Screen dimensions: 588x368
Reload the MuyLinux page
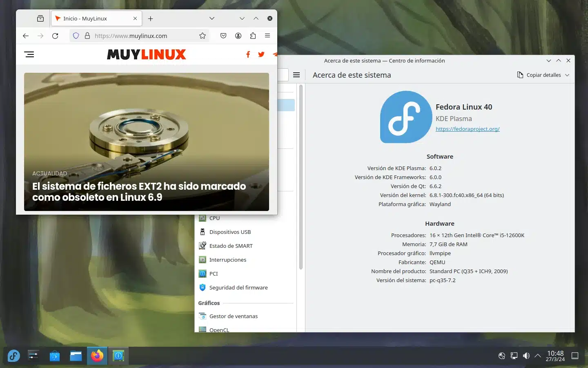55,36
